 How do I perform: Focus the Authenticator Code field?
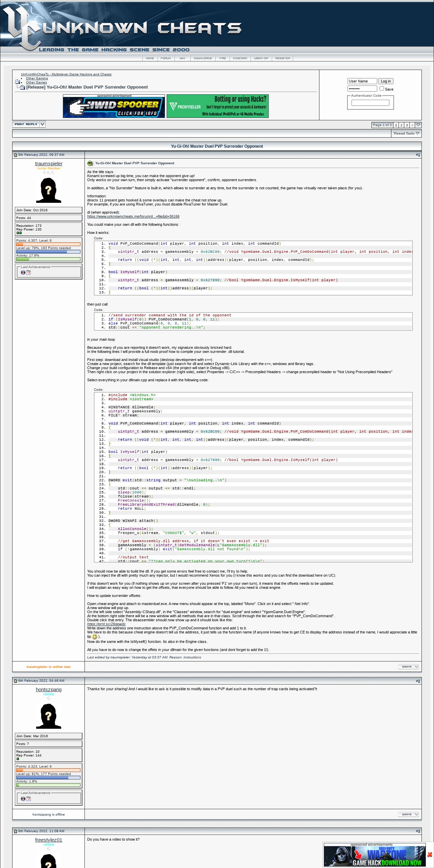coord(370,103)
